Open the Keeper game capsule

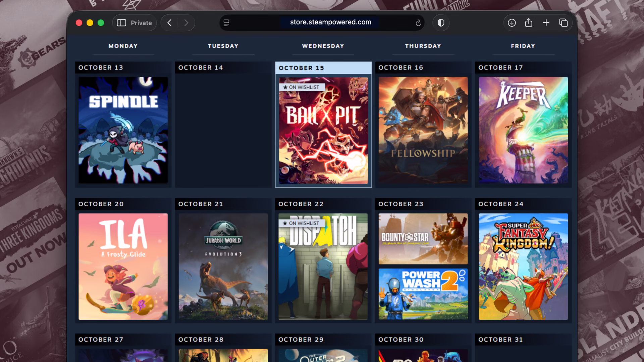(x=523, y=130)
